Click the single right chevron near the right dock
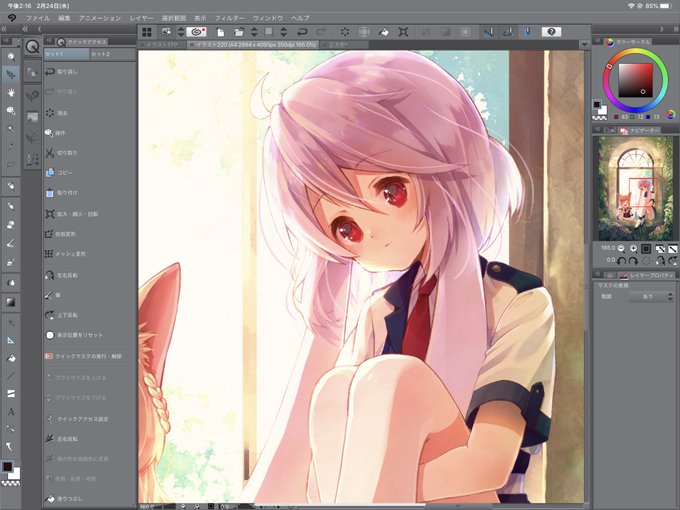680x510 pixels. 662,29
